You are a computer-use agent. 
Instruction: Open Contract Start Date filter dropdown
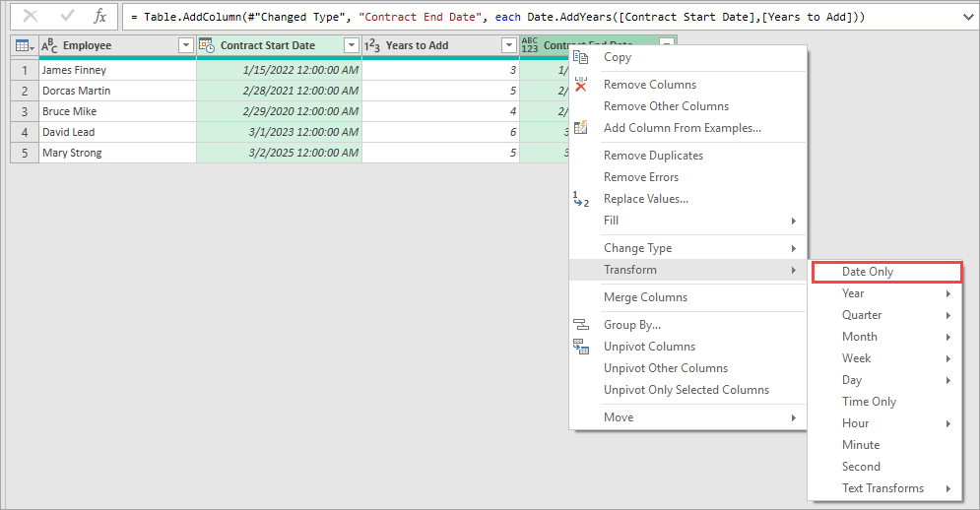coord(352,46)
